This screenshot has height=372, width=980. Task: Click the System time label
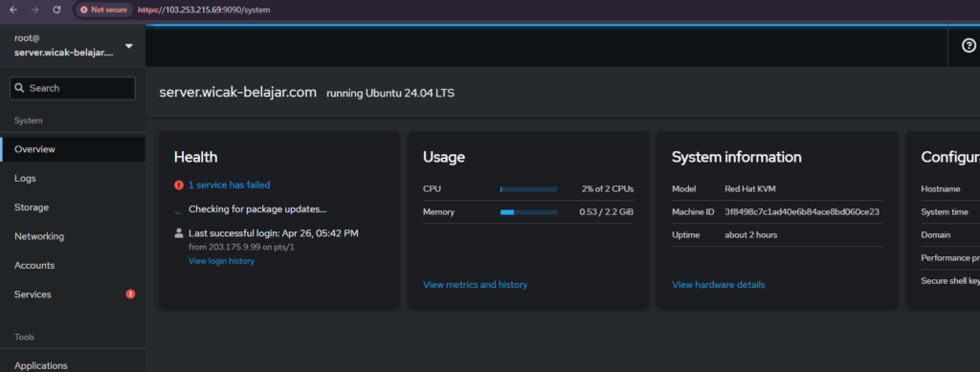pos(945,212)
